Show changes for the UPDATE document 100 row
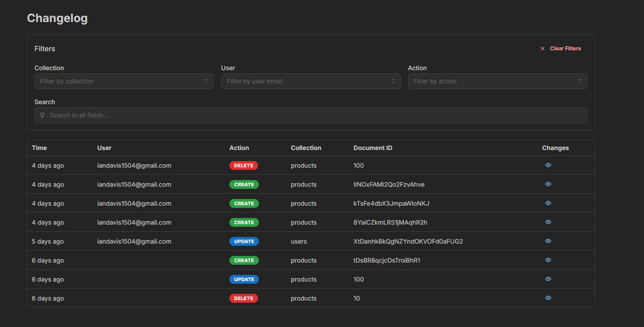The width and height of the screenshot is (644, 327). pyautogui.click(x=548, y=279)
